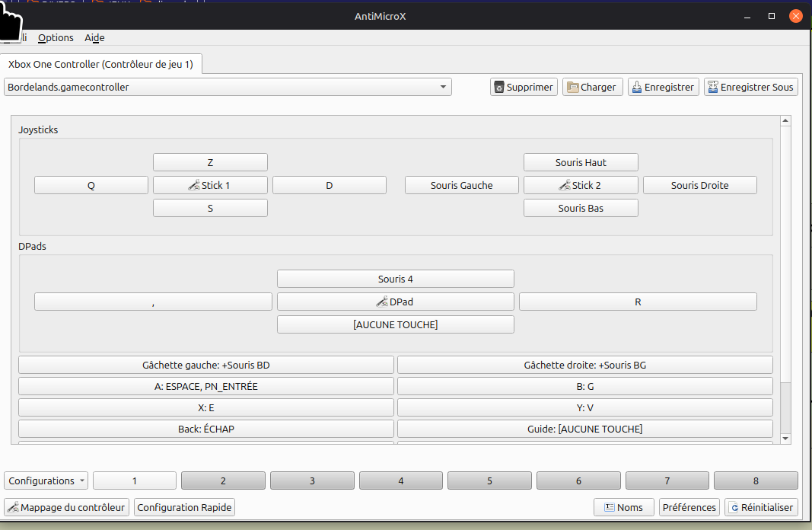Screen dimensions: 812x530
Task: Click the Gâchette gauche mapping button
Action: (205, 365)
